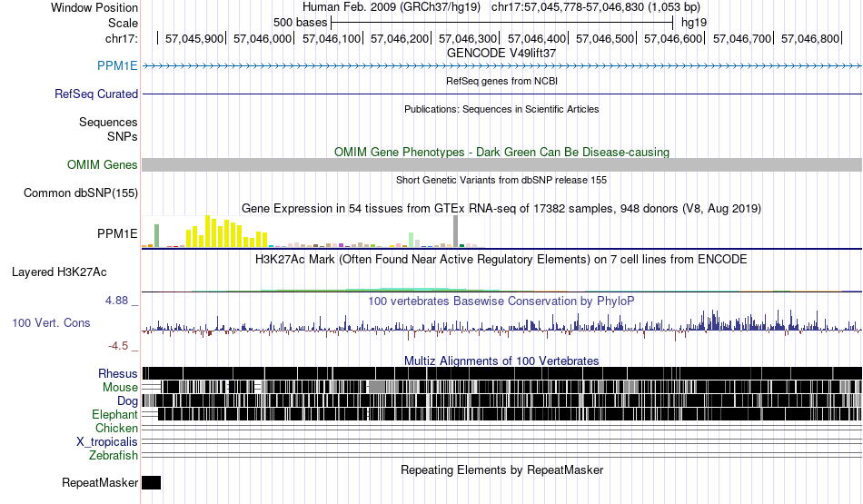Select the OMIM Genes track label
The image size is (863, 504).
coord(103,164)
